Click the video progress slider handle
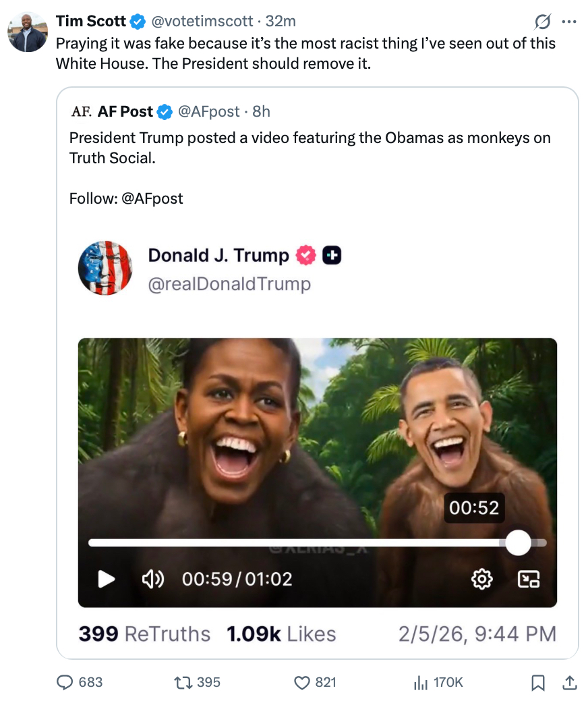The width and height of the screenshot is (588, 703). pyautogui.click(x=518, y=542)
